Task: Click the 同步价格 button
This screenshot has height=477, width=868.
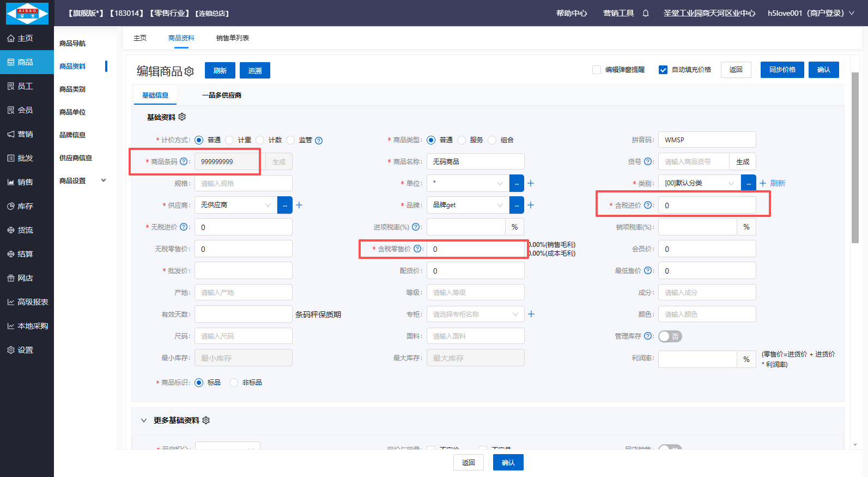Action: [x=782, y=70]
